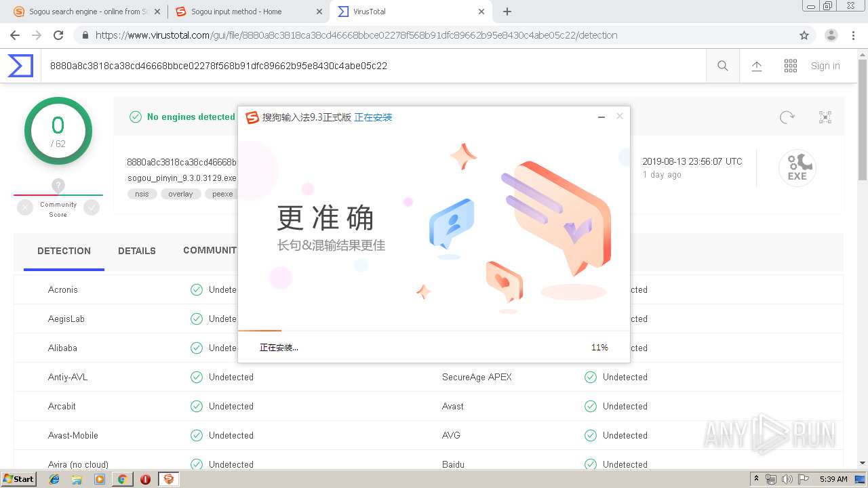
Task: Click Acronis engine name
Action: [x=63, y=289]
